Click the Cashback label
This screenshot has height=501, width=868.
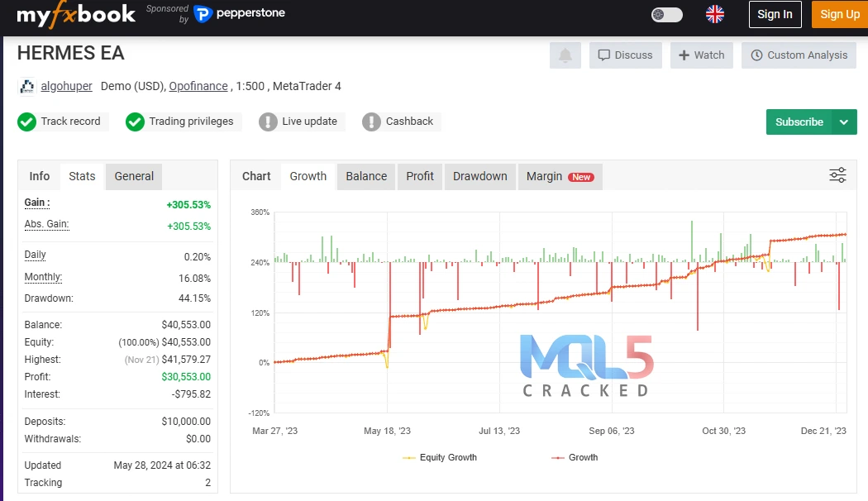click(409, 122)
